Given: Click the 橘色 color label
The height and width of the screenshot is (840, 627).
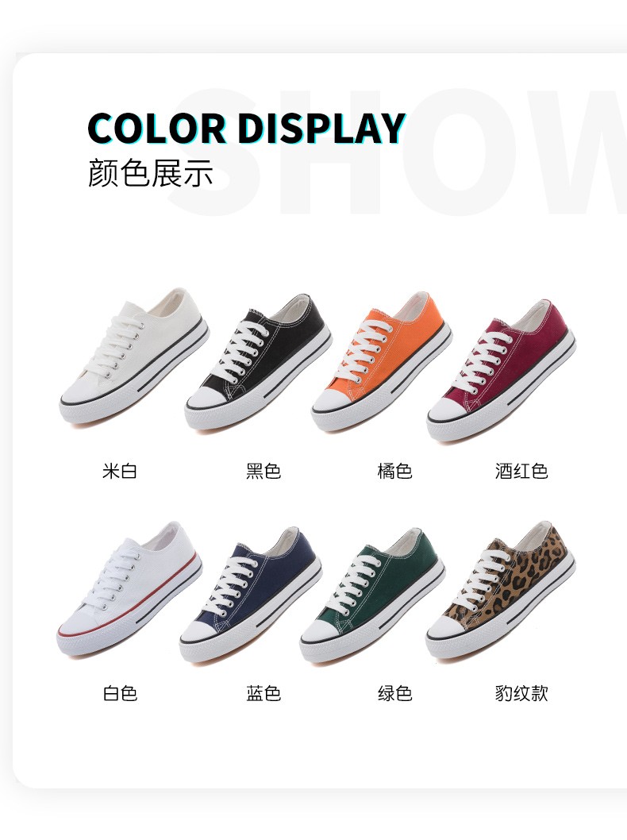Looking at the screenshot, I should click(394, 471).
